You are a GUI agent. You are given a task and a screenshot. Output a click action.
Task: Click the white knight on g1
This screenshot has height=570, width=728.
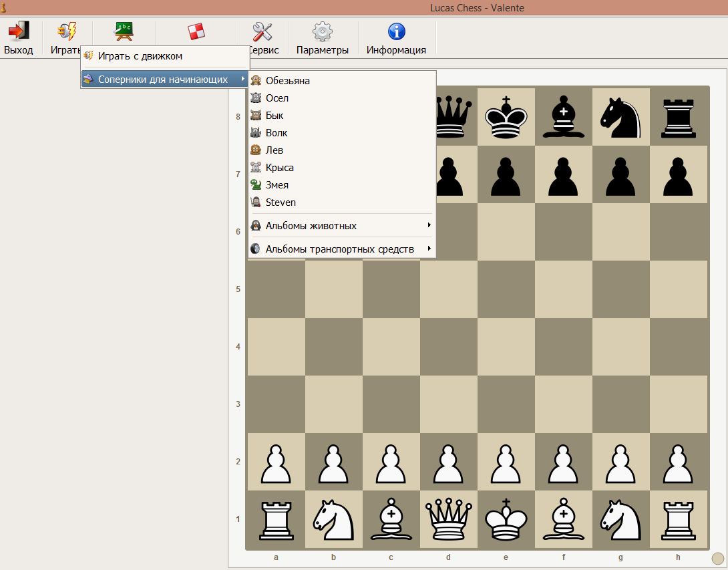[x=620, y=519]
